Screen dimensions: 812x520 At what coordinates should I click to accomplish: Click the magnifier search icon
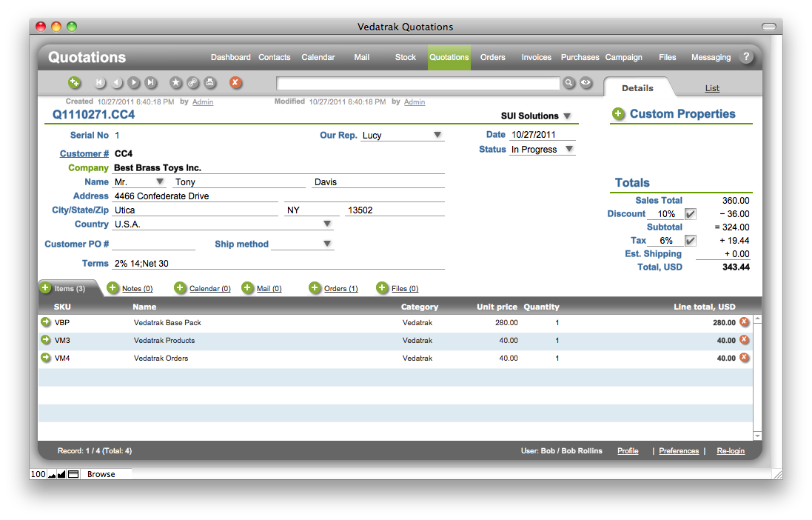point(568,83)
